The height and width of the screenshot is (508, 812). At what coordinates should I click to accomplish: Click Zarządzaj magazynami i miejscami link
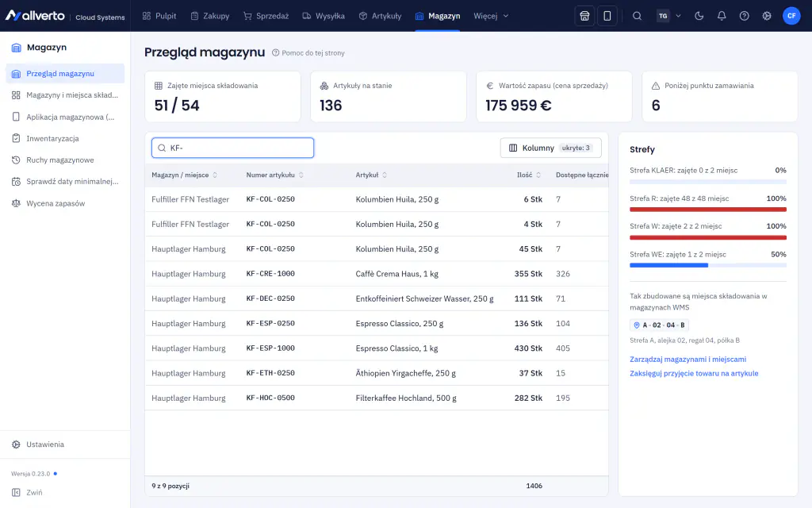pyautogui.click(x=688, y=360)
